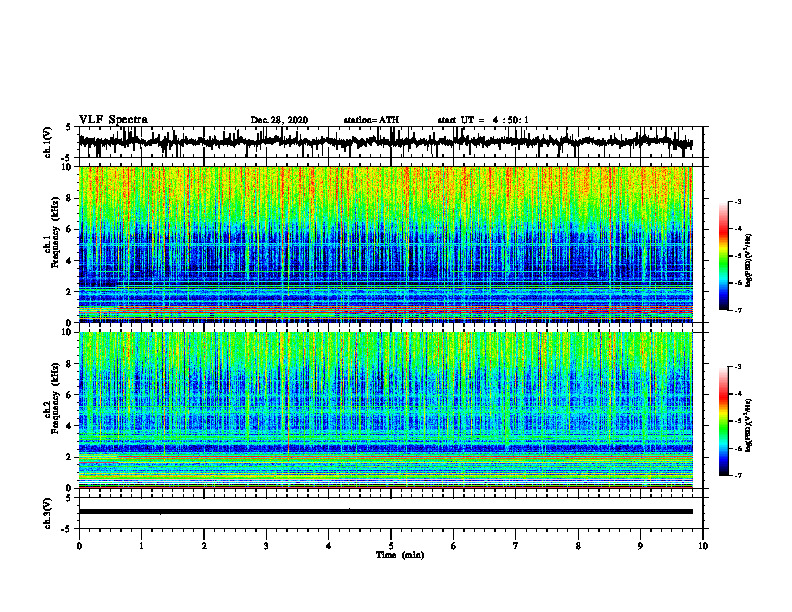Click the "-7" tick on ch.1 colorbar
The height and width of the screenshot is (612, 792).
(x=738, y=310)
